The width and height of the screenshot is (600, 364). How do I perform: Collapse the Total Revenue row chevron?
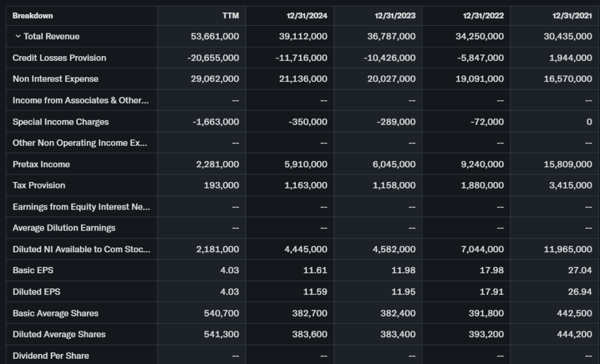pos(18,36)
